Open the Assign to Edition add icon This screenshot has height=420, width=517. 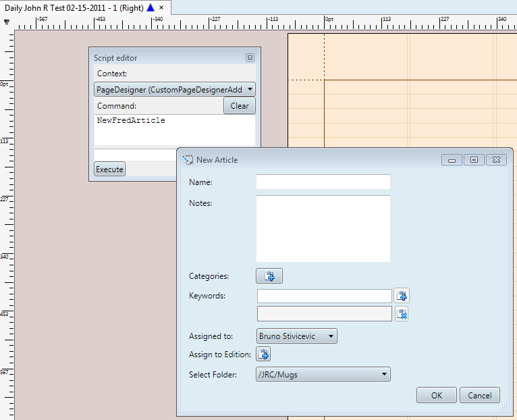[263, 355]
